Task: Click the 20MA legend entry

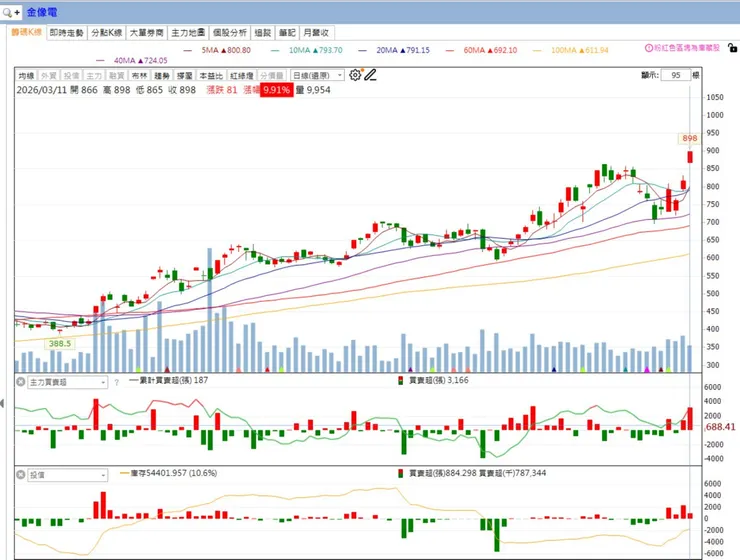Action: [x=394, y=50]
